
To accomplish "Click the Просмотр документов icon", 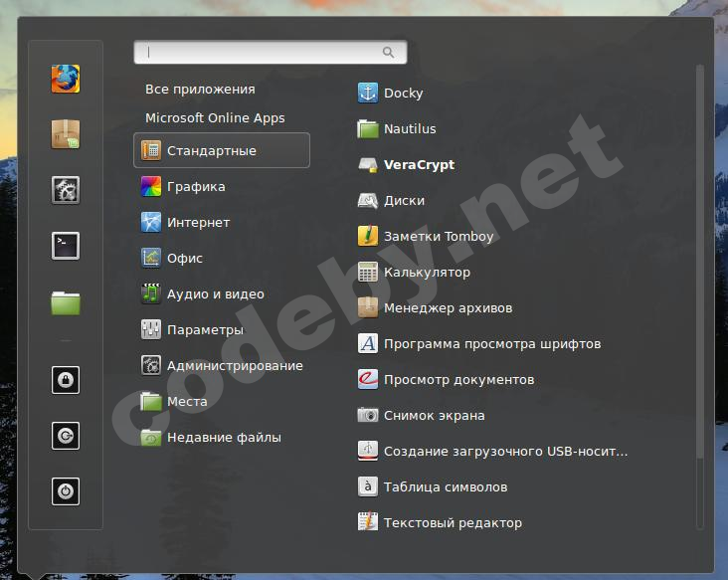I will (368, 379).
